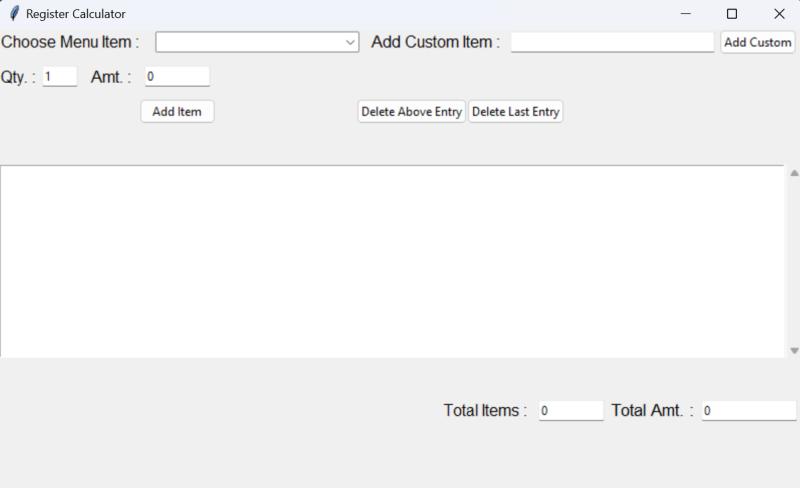
Task: Click the Register Calculator title bar text
Action: tap(76, 14)
